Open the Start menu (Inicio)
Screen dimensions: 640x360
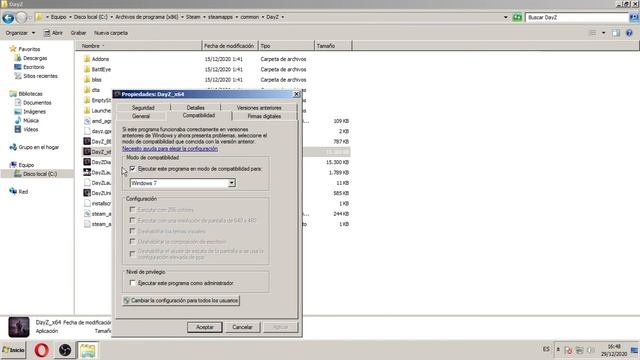(13, 350)
